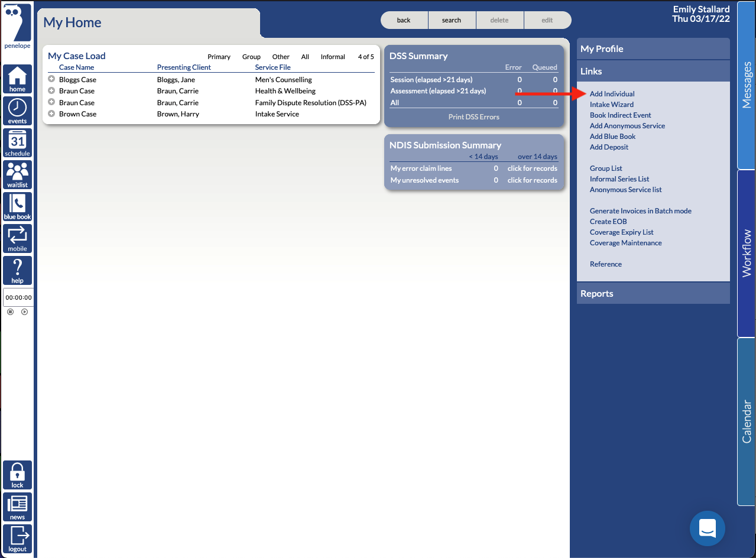
Task: Collapse the Links section header
Action: click(653, 71)
